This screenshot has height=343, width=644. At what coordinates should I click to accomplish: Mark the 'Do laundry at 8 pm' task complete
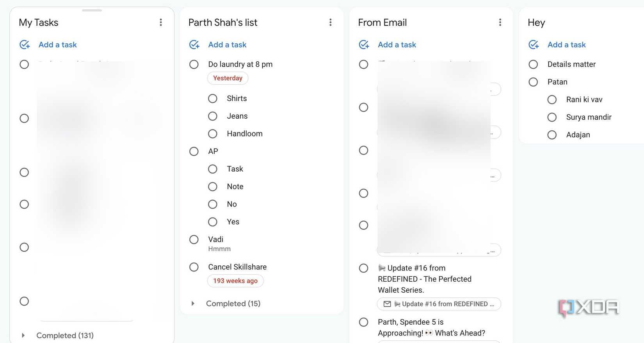click(x=194, y=64)
